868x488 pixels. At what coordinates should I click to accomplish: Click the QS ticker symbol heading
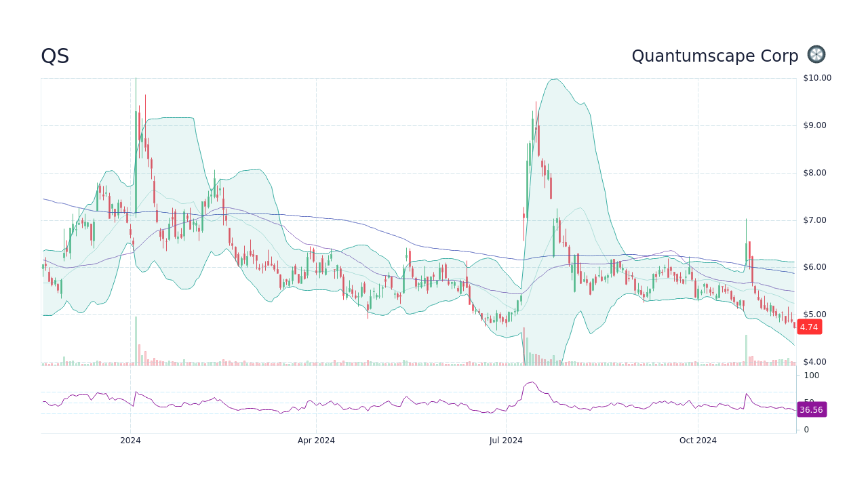pos(55,56)
